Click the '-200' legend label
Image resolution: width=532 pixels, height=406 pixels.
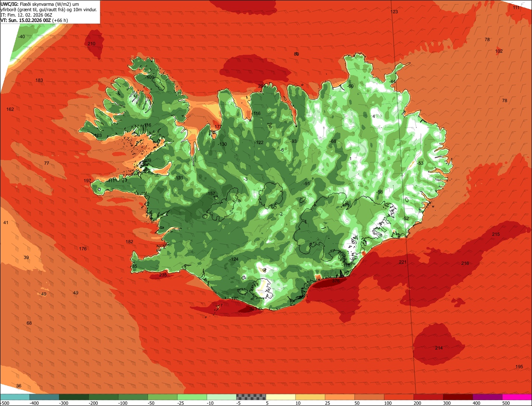93,403
